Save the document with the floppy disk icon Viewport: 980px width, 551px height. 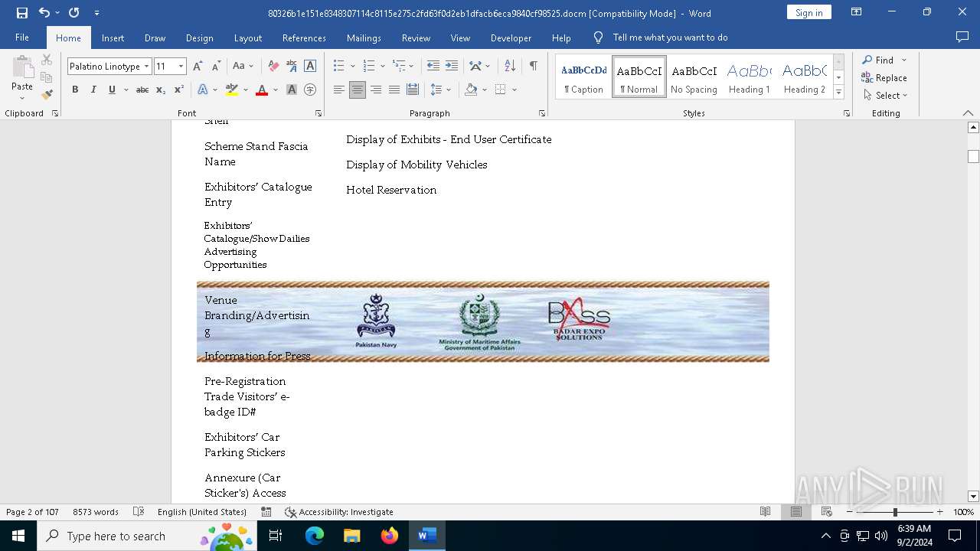pos(22,13)
